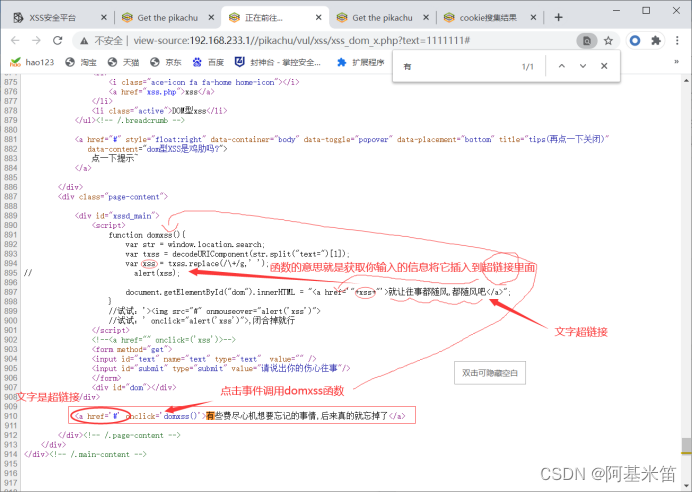Open the blue circle extension icon
Screen dimensions: 692x492
[635, 41]
